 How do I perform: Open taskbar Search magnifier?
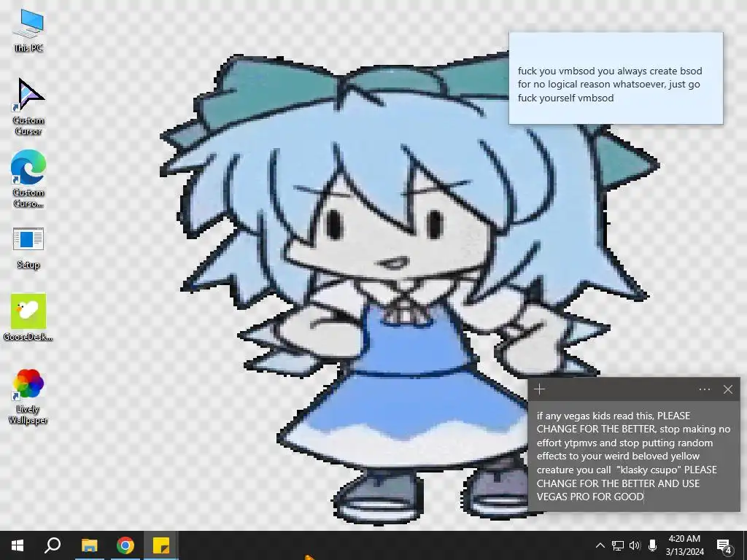point(53,545)
